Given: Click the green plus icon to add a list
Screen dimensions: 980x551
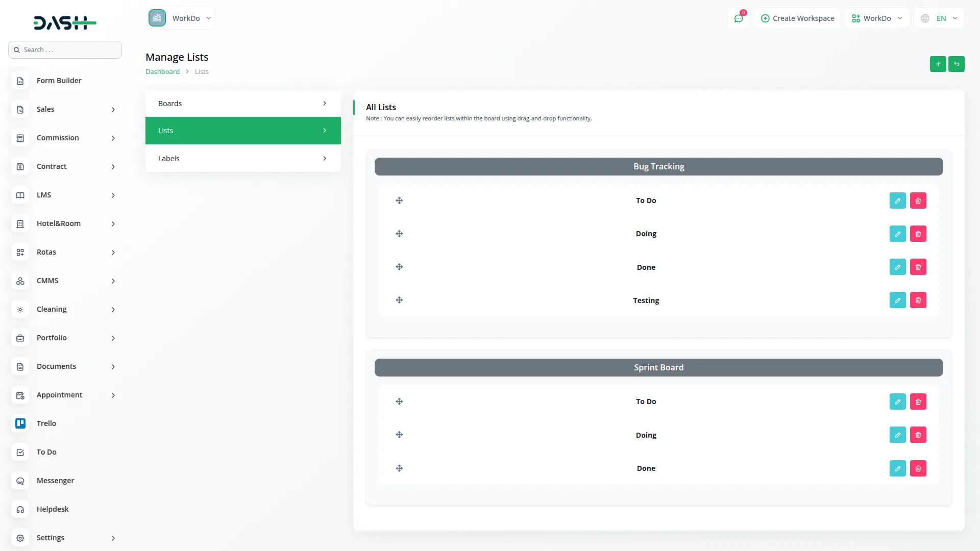Looking at the screenshot, I should point(938,64).
